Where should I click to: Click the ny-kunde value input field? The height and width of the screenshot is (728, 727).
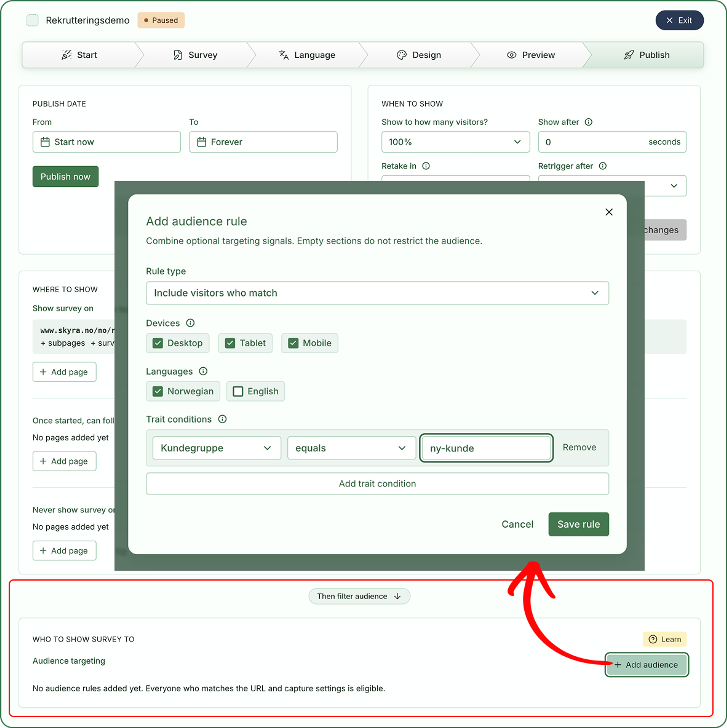(486, 448)
